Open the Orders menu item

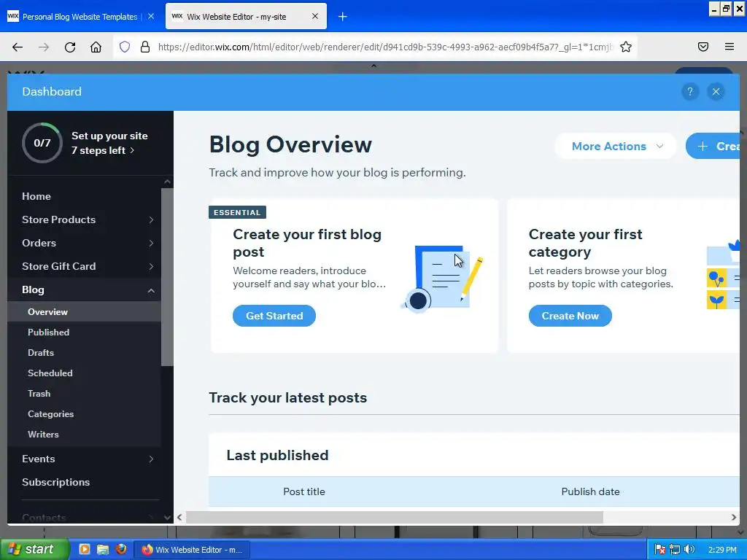(x=39, y=243)
